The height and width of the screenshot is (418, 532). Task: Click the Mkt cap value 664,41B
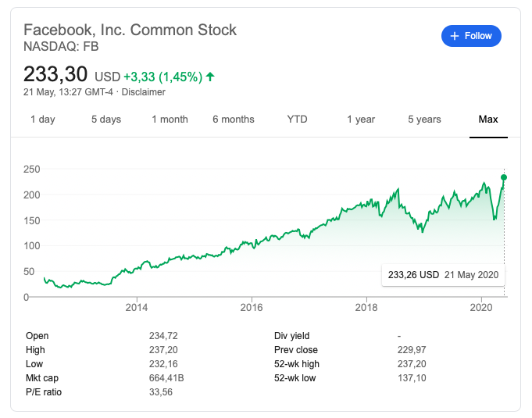pos(166,378)
